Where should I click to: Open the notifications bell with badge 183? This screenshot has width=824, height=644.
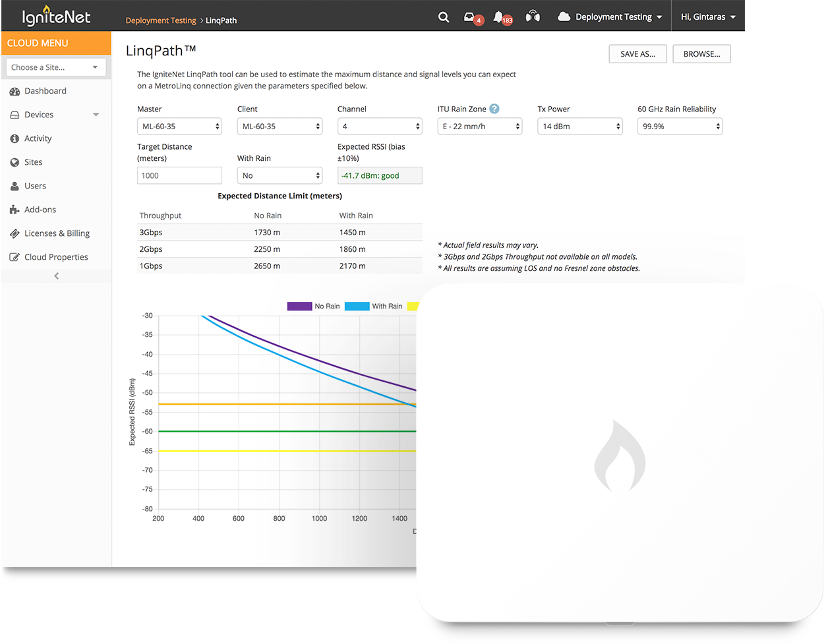pos(502,18)
